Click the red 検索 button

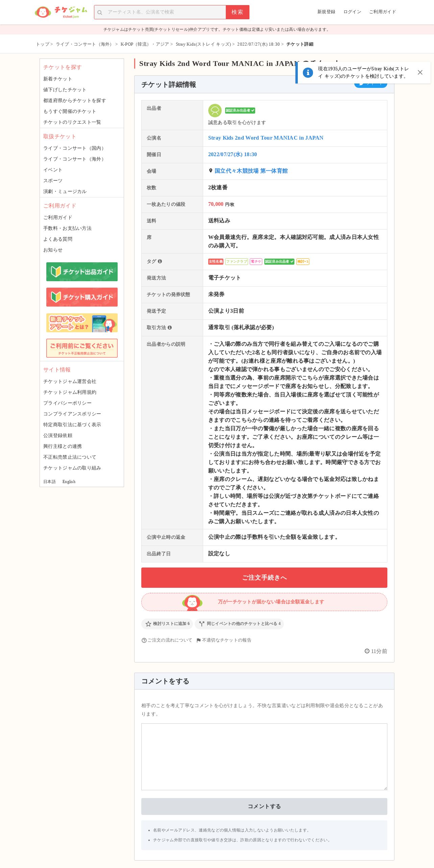pyautogui.click(x=237, y=12)
